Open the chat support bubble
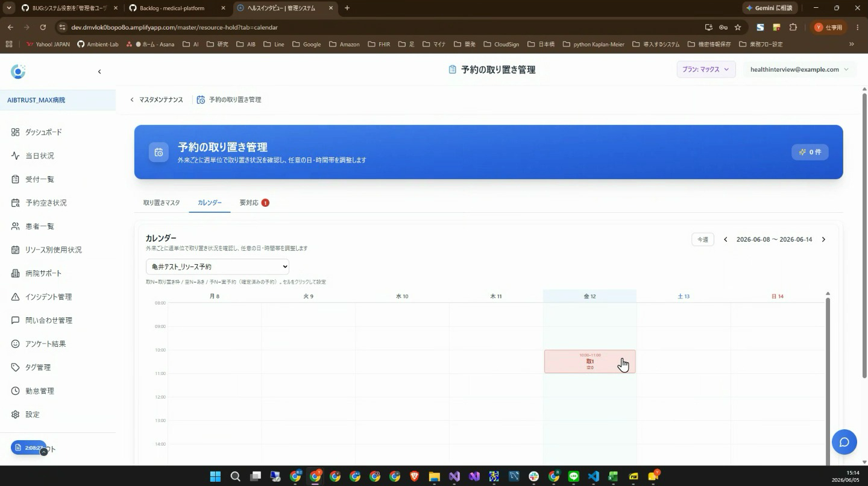The image size is (868, 486). pyautogui.click(x=844, y=443)
